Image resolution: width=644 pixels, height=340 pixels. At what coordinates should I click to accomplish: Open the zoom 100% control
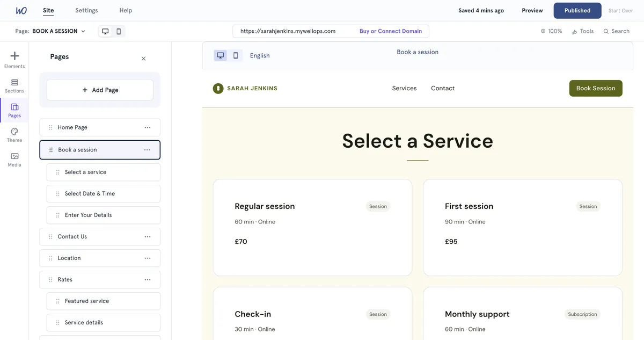551,31
